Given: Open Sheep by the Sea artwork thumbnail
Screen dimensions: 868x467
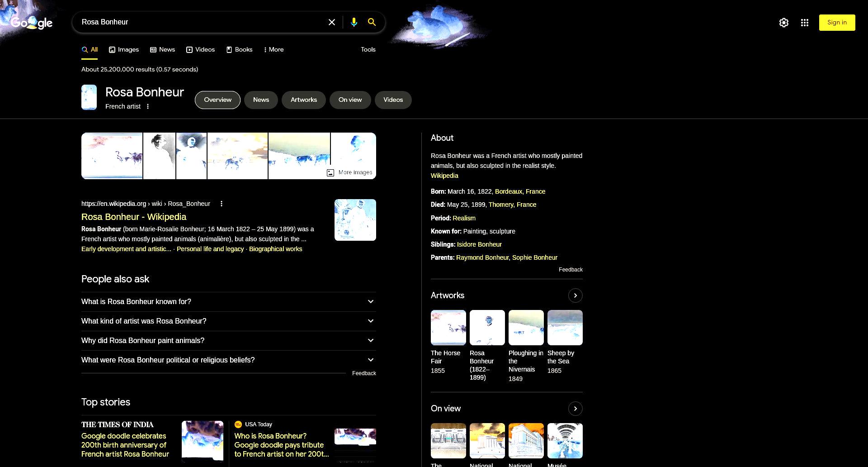Looking at the screenshot, I should click(x=565, y=328).
